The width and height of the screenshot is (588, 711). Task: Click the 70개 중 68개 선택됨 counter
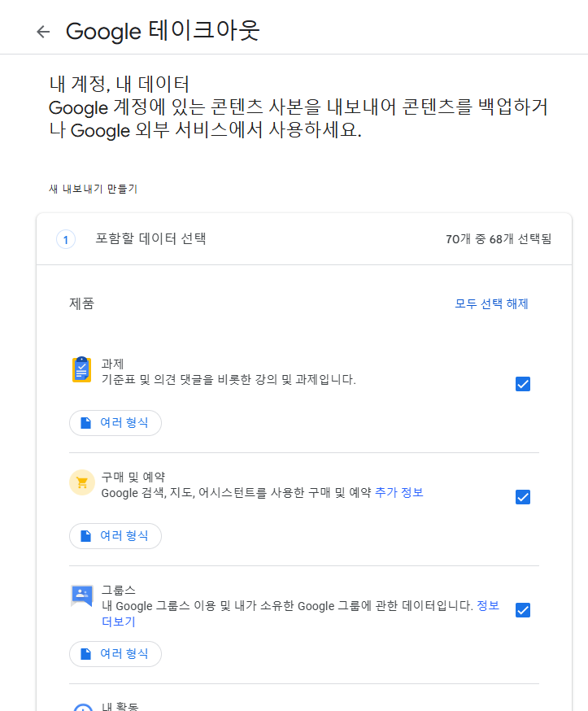499,239
